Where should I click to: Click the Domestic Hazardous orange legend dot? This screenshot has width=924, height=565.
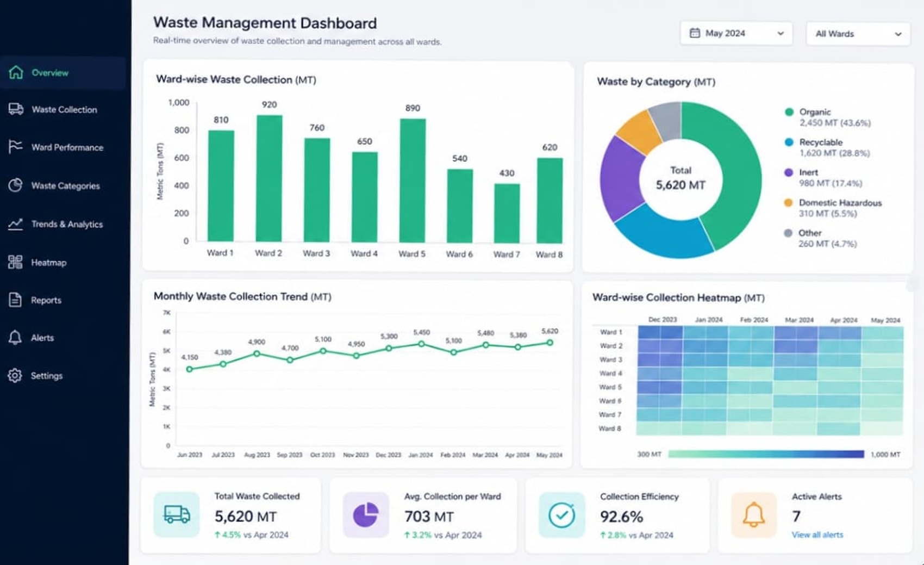(x=788, y=202)
